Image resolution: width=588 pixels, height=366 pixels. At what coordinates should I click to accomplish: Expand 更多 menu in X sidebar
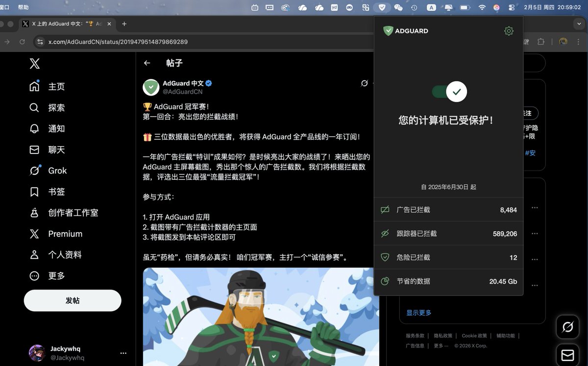pyautogui.click(x=47, y=276)
